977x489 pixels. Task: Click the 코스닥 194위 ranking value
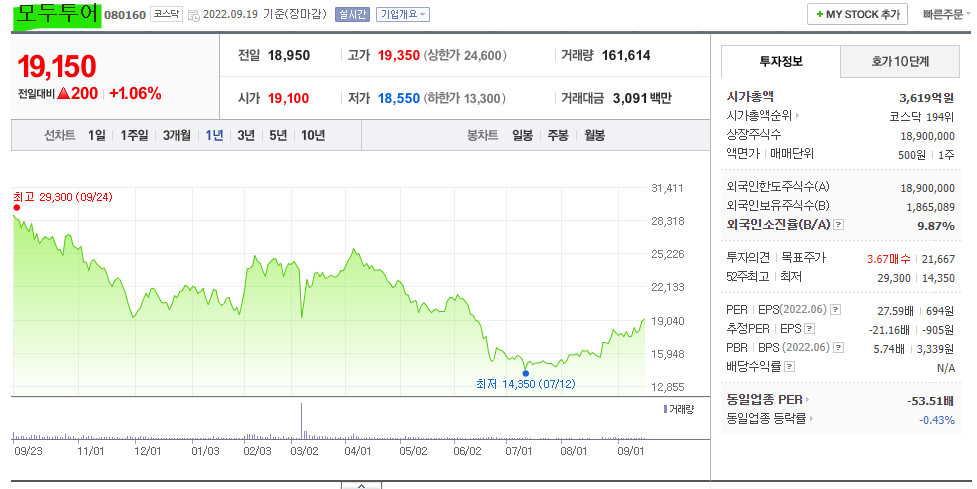pos(922,116)
